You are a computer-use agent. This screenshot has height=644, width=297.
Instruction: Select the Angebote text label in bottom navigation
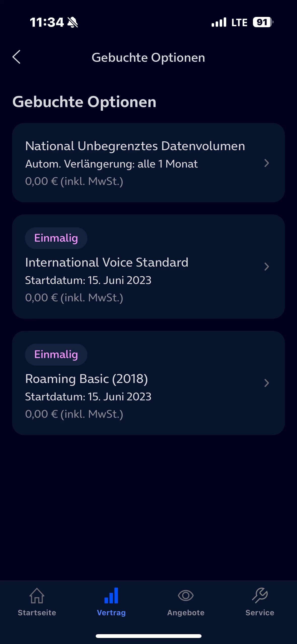point(186,613)
